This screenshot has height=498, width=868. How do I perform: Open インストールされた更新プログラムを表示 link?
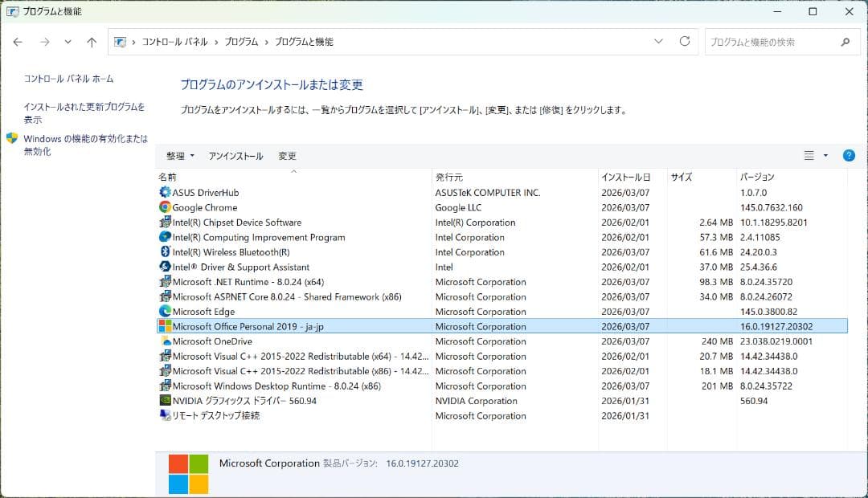point(84,113)
